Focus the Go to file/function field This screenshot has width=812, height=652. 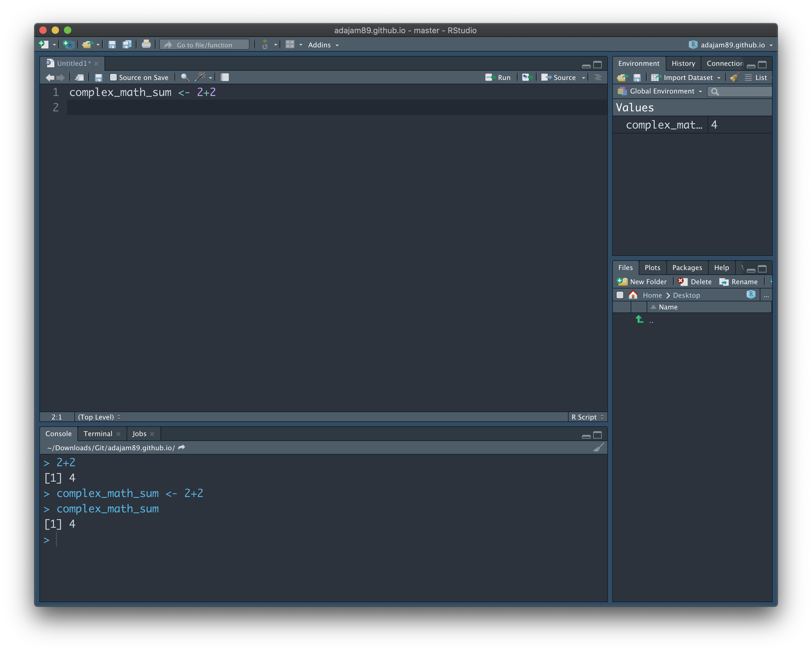(x=204, y=45)
